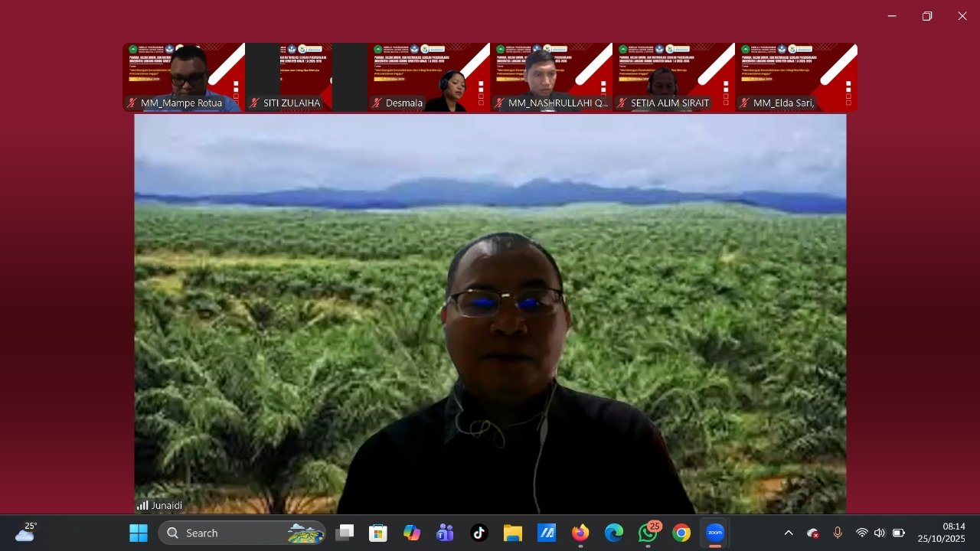
Task: Open Wi-Fi network quick settings
Action: coord(862,533)
